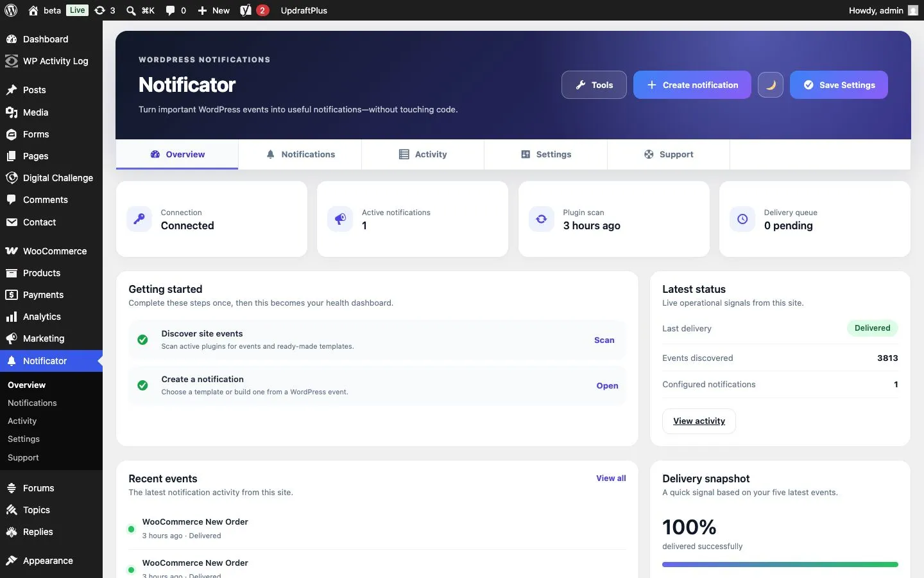This screenshot has width=924, height=578.
Task: Switch to the Activity tab
Action: [423, 154]
